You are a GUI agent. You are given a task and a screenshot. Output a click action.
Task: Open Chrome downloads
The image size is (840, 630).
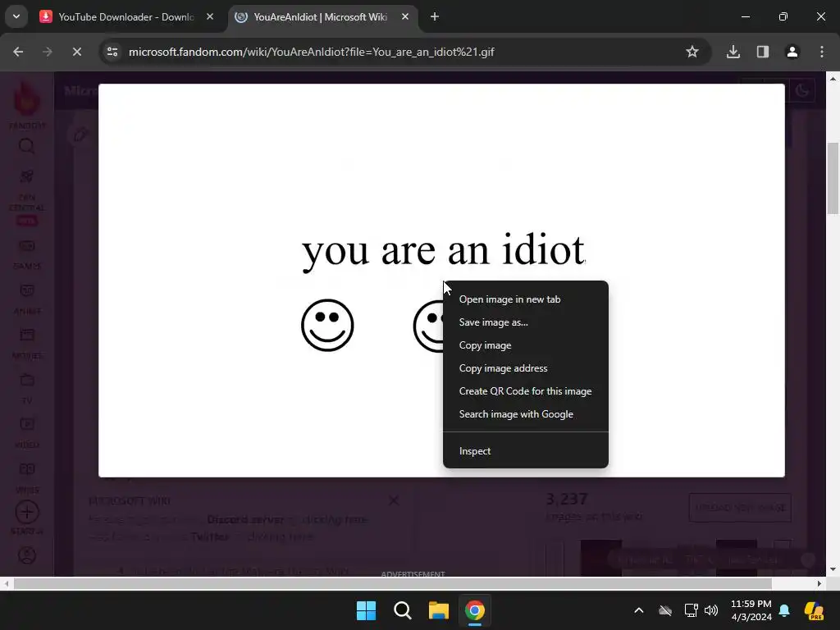coord(733,52)
